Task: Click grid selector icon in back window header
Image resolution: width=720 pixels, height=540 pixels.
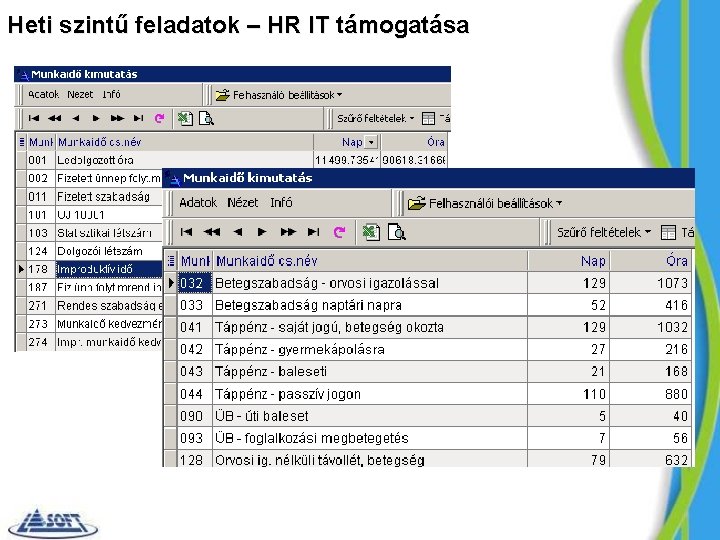Action: pos(22,142)
